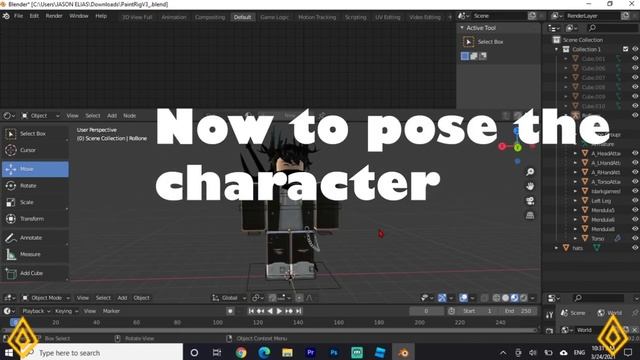Open the Add menu in the viewport header
Screen dimensions: 640x360
point(122,298)
